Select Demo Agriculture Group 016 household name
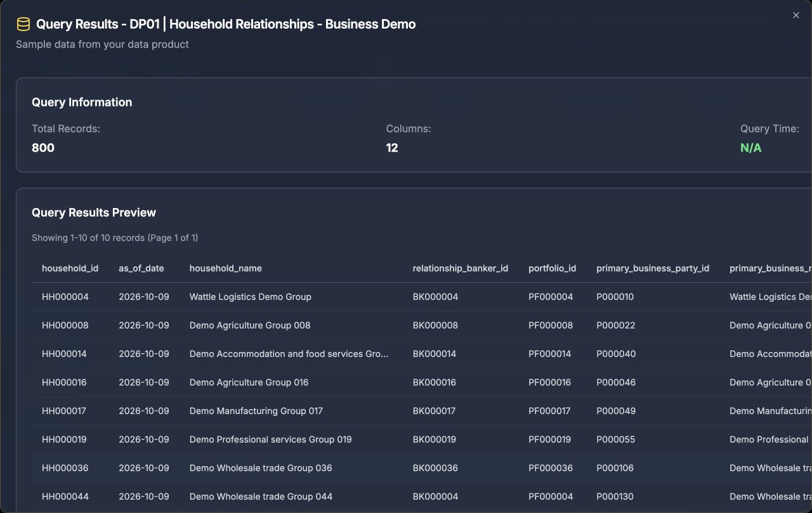This screenshot has height=513, width=812. [x=249, y=382]
